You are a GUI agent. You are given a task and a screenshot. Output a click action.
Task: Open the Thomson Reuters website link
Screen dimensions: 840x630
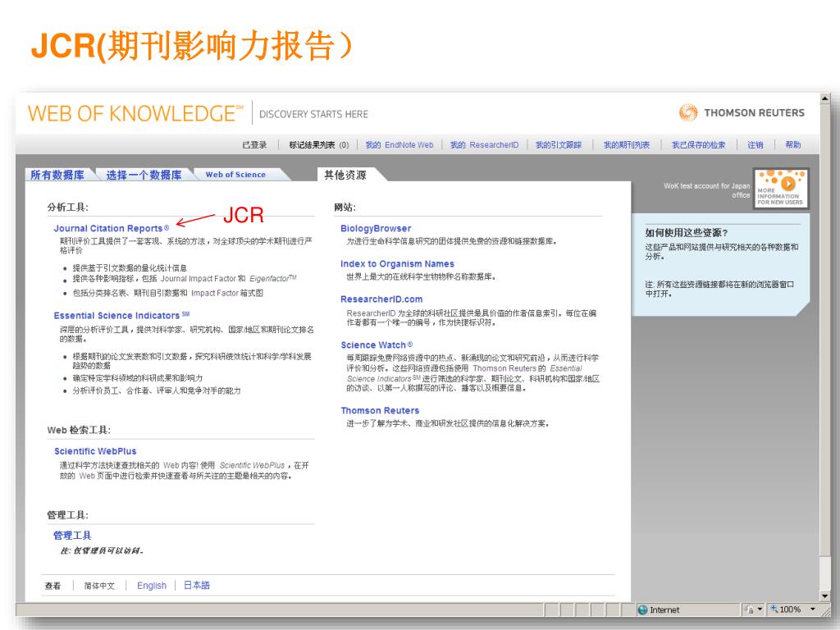click(x=380, y=410)
